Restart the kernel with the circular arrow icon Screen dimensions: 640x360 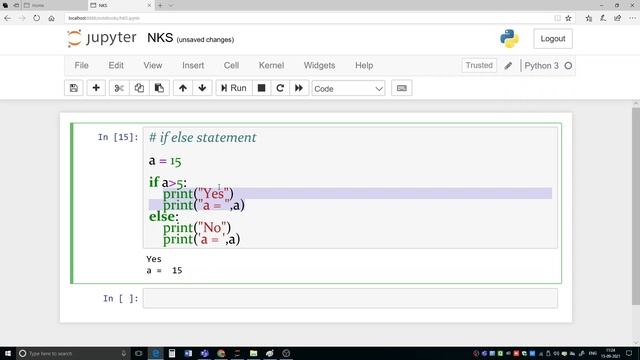(x=280, y=88)
